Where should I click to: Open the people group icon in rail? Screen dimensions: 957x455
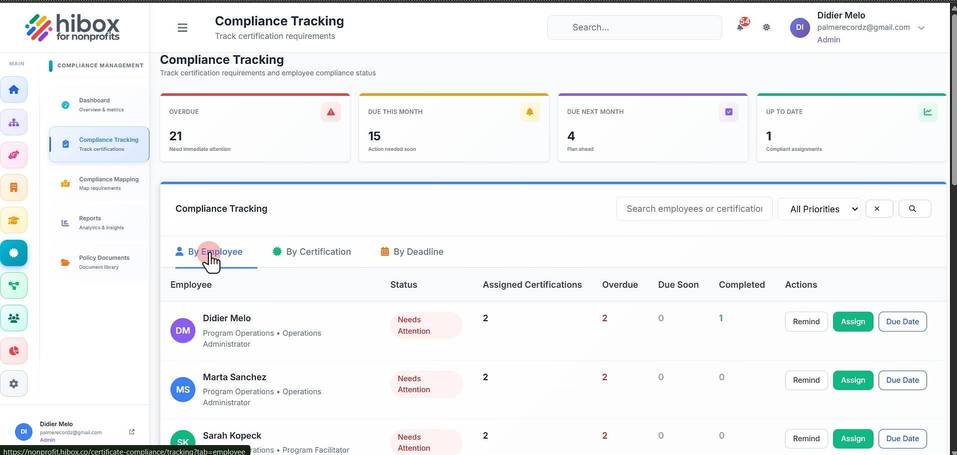pyautogui.click(x=13, y=318)
